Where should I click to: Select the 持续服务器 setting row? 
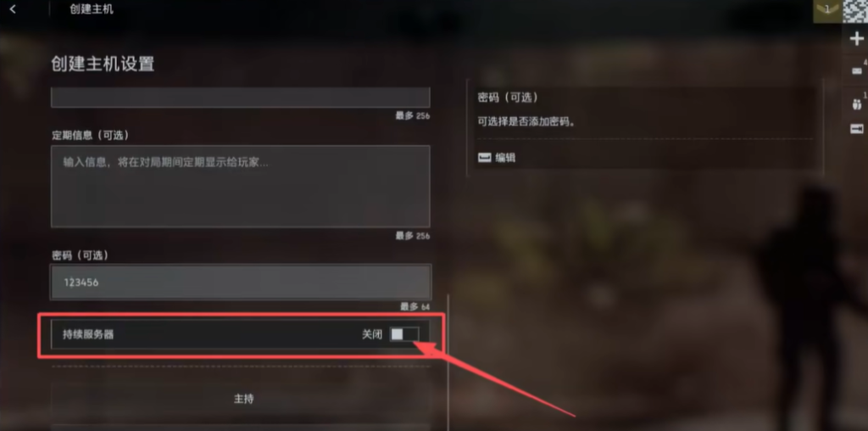(240, 334)
